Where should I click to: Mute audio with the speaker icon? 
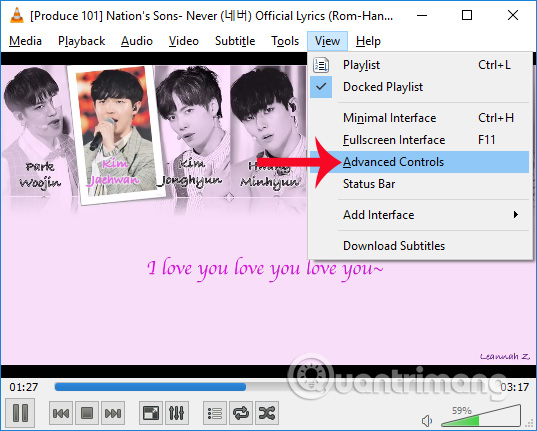[x=427, y=420]
